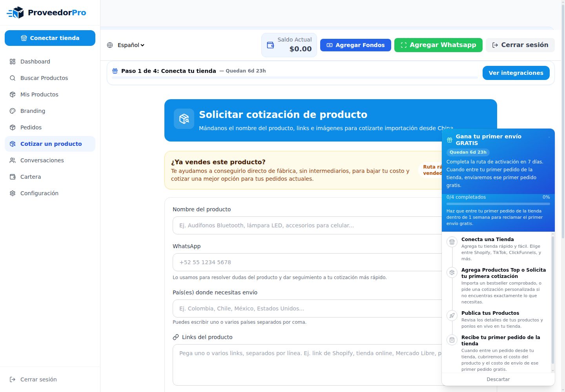Click the people icon beside Conversaciones

pyautogui.click(x=13, y=160)
